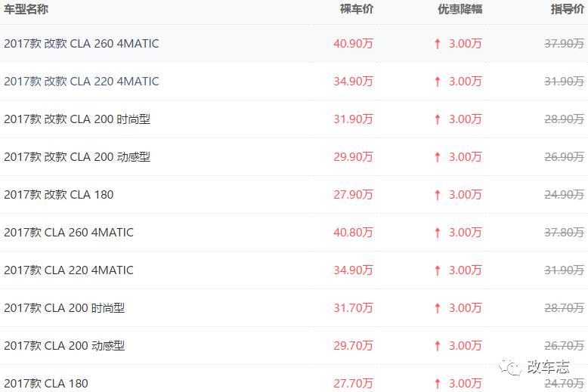Click the struck-through 28.70万 guide price

pos(565,308)
